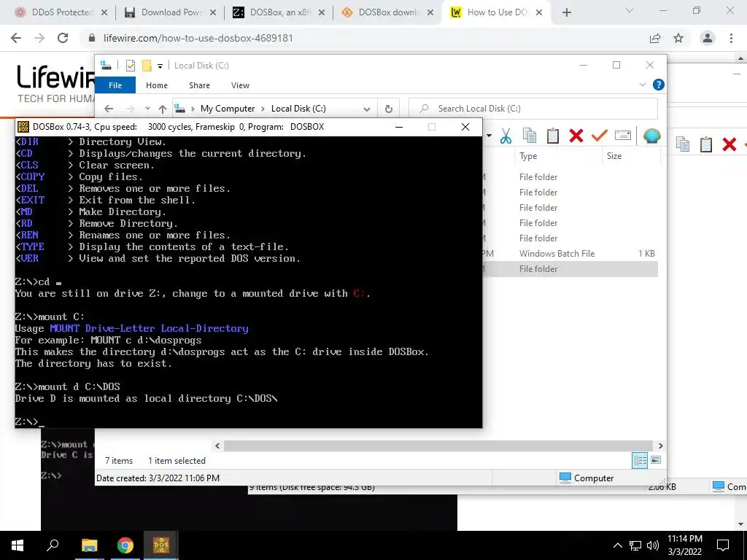Click DOSBox icon in the taskbar
This screenshot has width=747, height=560.
tap(161, 545)
